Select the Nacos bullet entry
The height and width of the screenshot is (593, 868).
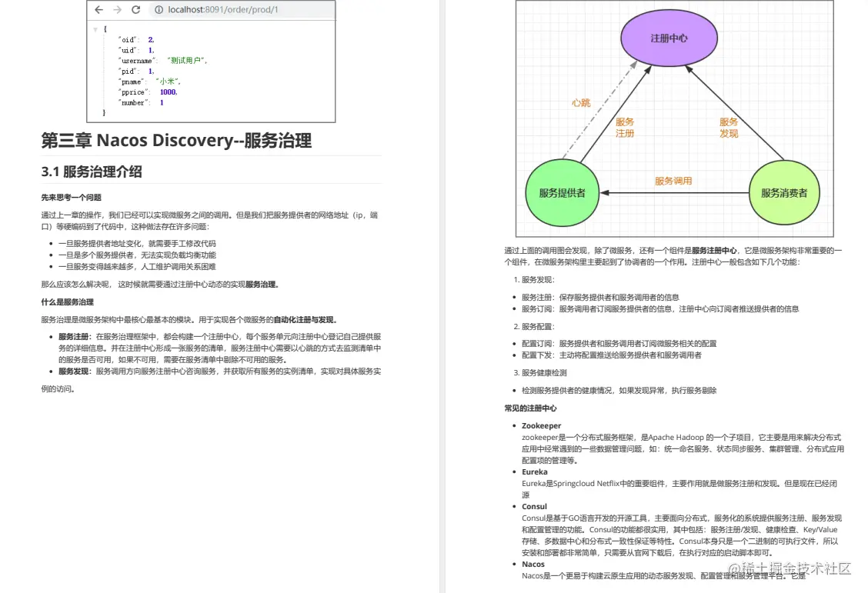(534, 564)
